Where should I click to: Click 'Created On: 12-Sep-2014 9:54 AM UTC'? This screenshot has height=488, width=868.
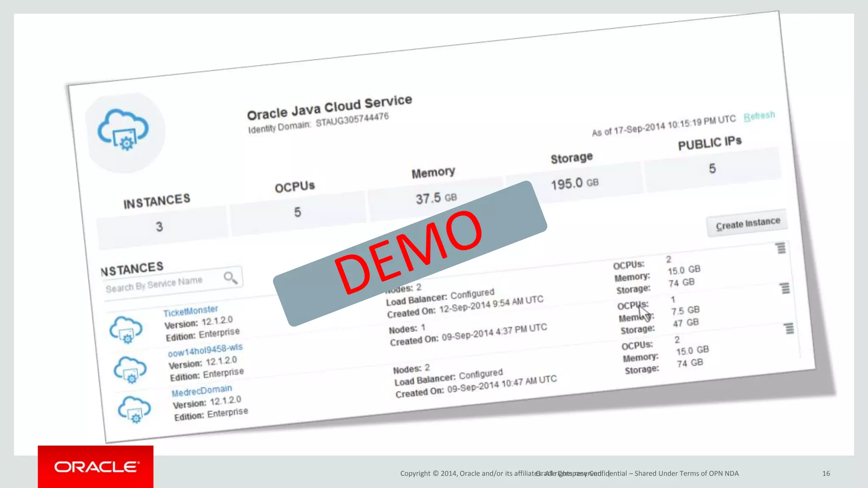point(465,307)
